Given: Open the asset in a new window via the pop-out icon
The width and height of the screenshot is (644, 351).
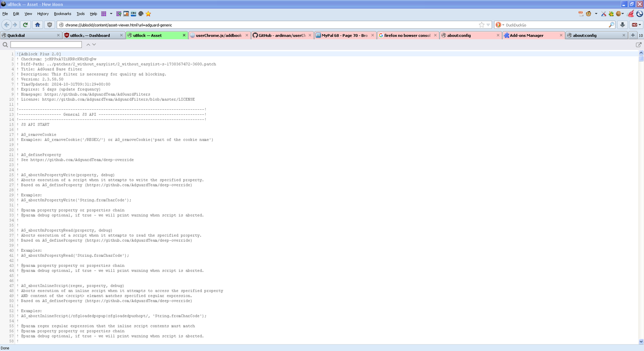Looking at the screenshot, I should [x=639, y=45].
